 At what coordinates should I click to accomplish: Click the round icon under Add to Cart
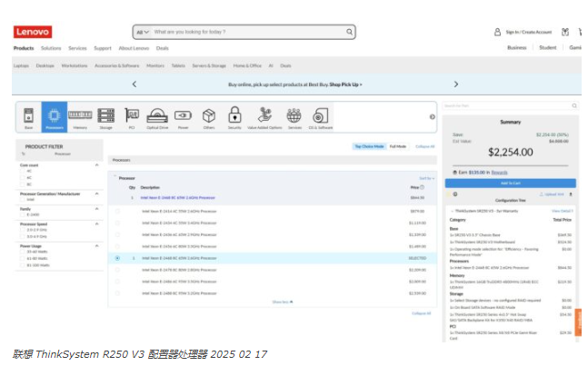pyautogui.click(x=455, y=194)
